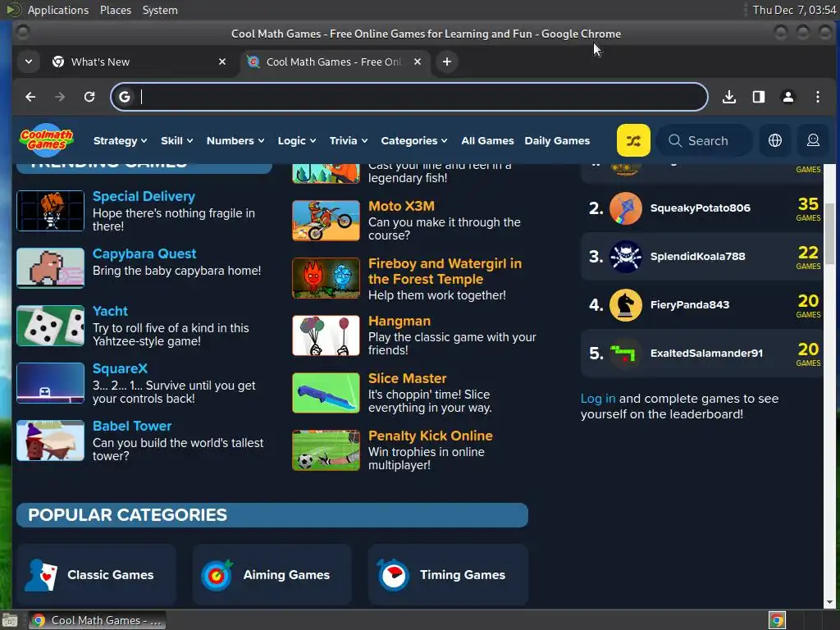Expand the Logic dropdown menu
Viewport: 840px width, 630px height.
(297, 141)
